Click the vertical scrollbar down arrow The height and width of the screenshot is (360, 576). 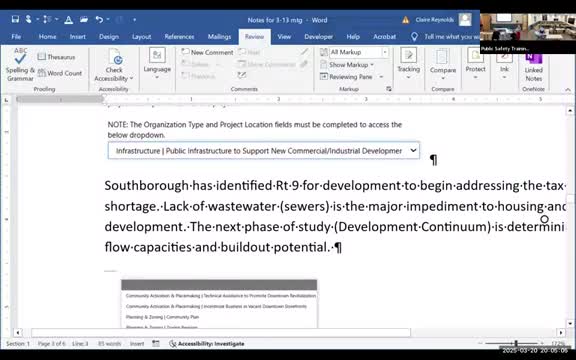tap(570, 324)
